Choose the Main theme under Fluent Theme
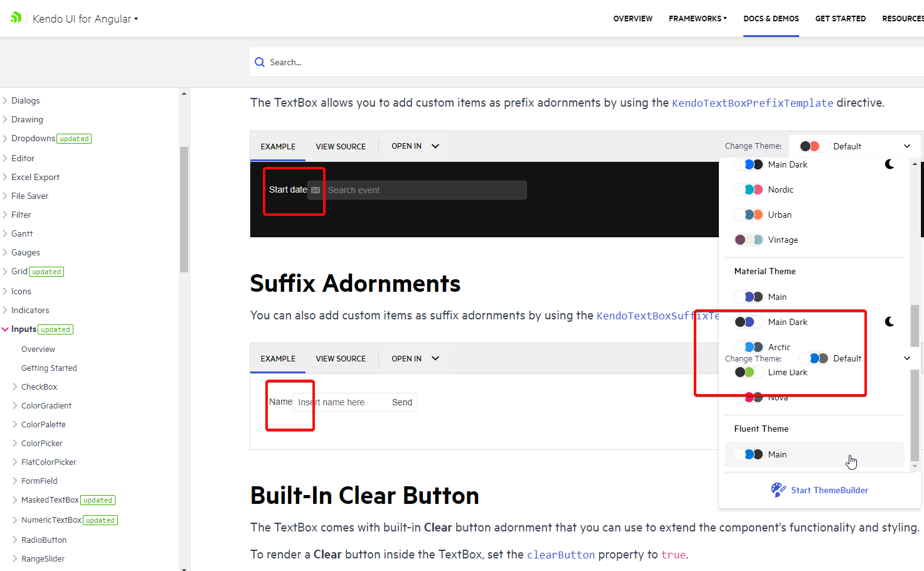The height and width of the screenshot is (571, 924). [814, 454]
